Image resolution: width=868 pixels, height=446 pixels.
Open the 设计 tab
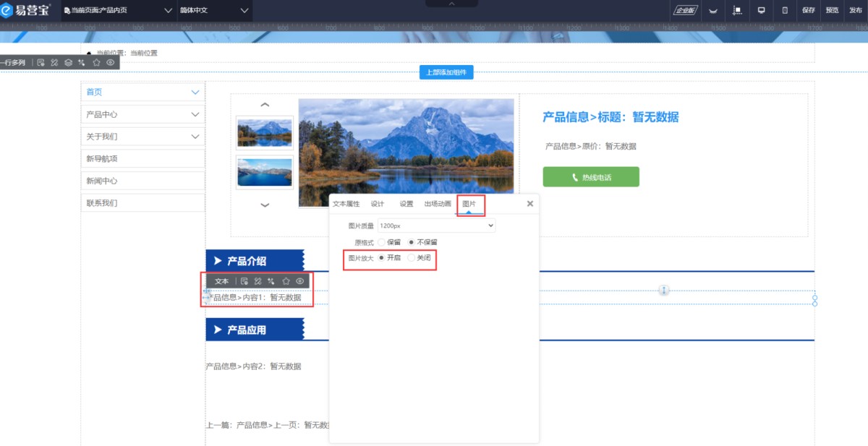click(x=378, y=204)
